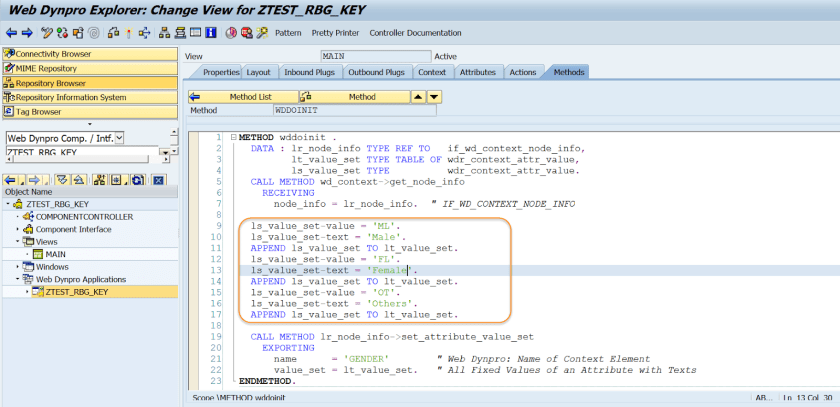The height and width of the screenshot is (407, 840).
Task: Switch to the Context tab
Action: point(431,72)
